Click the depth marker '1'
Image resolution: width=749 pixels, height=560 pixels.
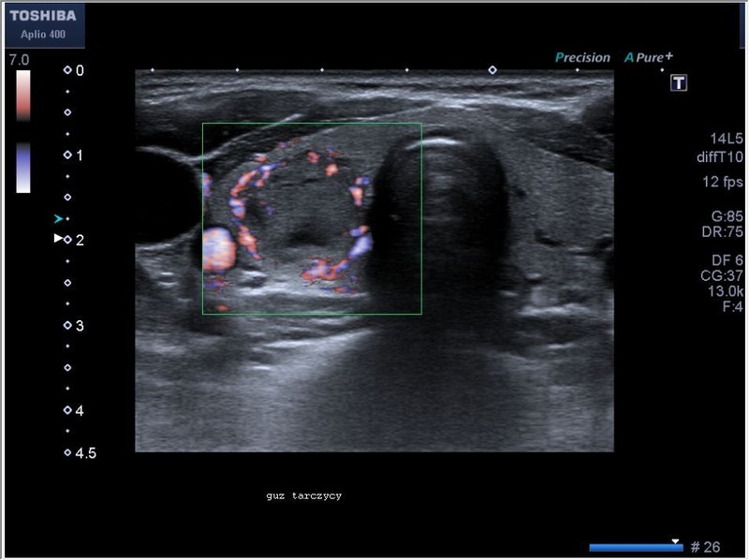(80, 155)
